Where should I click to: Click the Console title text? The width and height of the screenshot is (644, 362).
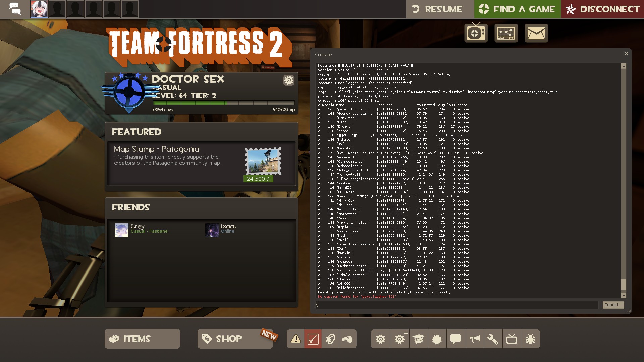tap(323, 55)
